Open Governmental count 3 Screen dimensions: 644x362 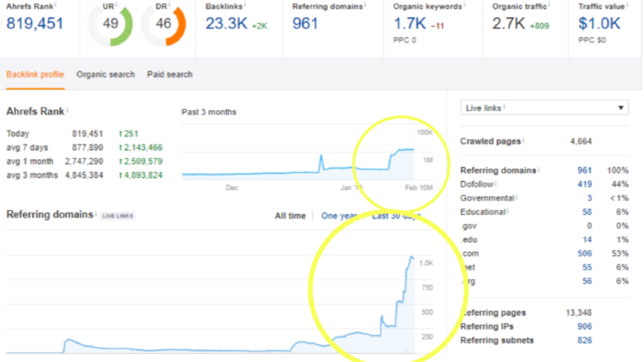point(590,198)
